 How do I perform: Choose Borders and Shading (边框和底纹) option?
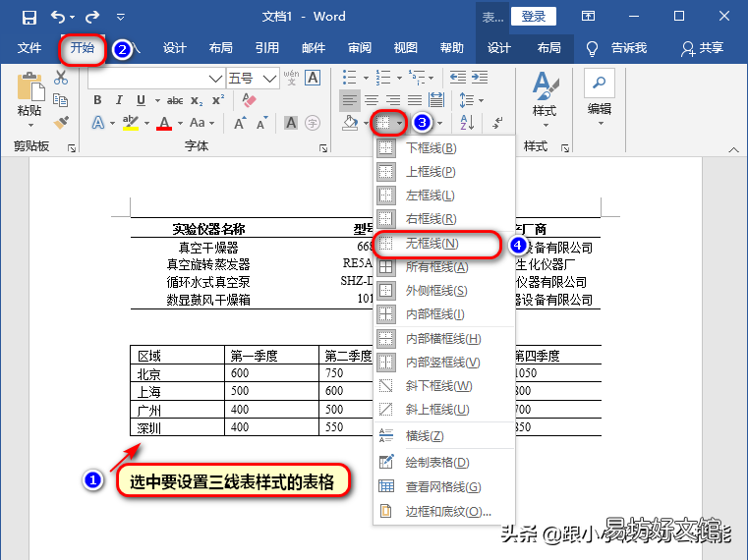444,512
